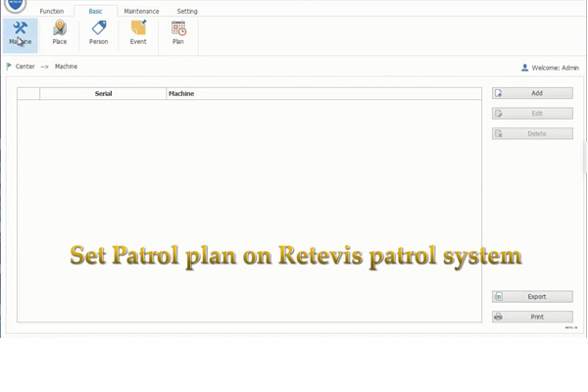Screen dimensions: 588x392
Task: Switch to the Basic tab
Action: point(96,11)
